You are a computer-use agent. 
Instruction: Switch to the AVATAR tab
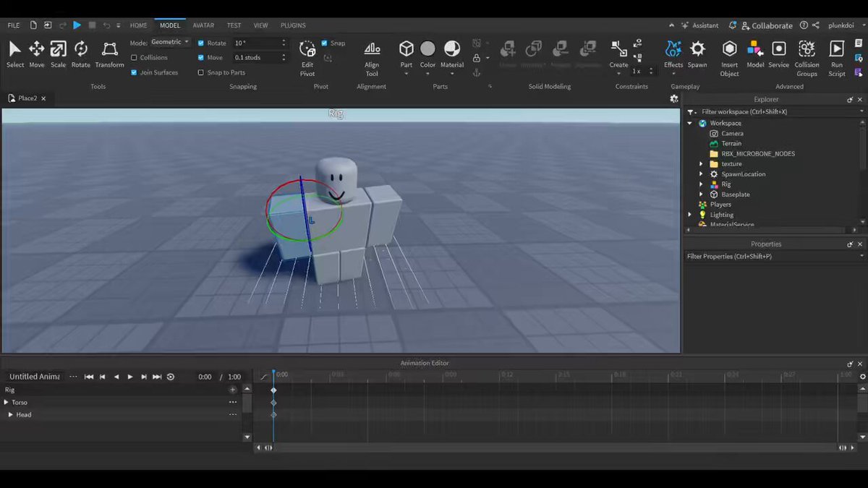203,25
